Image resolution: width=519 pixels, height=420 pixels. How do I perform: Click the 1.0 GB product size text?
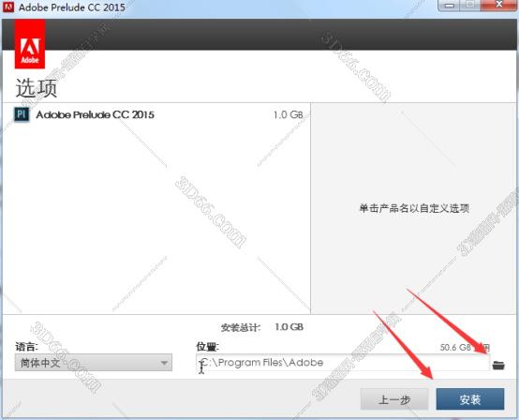(x=288, y=115)
